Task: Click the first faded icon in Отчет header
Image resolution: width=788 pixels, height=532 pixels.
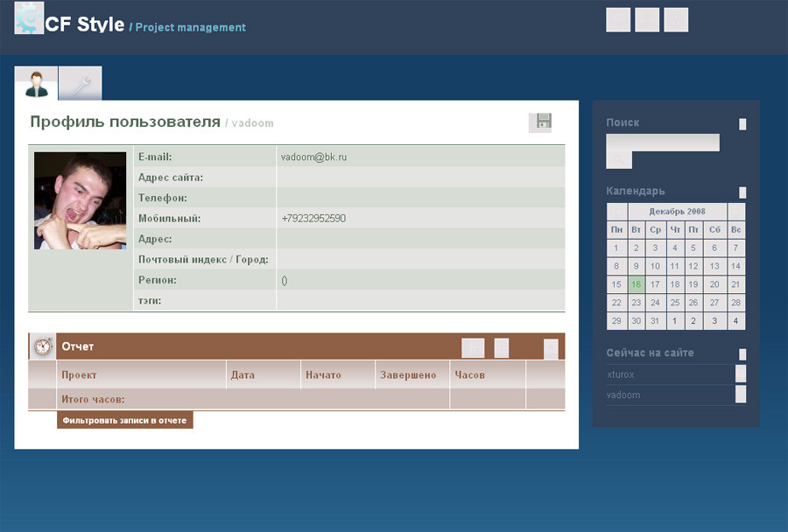Action: tap(473, 348)
